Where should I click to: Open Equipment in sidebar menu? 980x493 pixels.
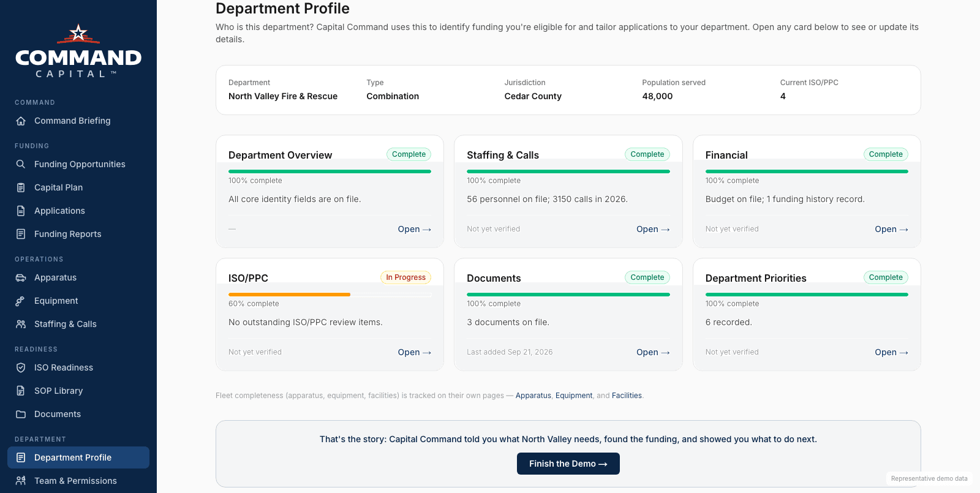(78, 301)
